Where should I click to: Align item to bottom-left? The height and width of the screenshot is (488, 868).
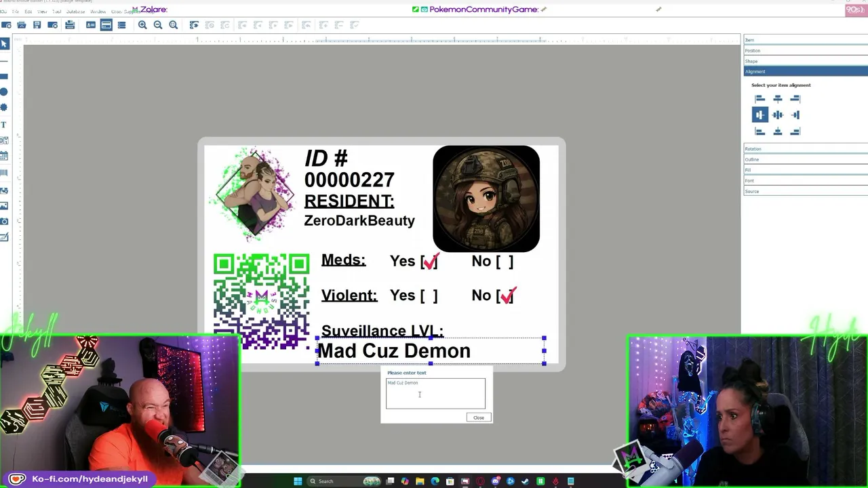759,131
